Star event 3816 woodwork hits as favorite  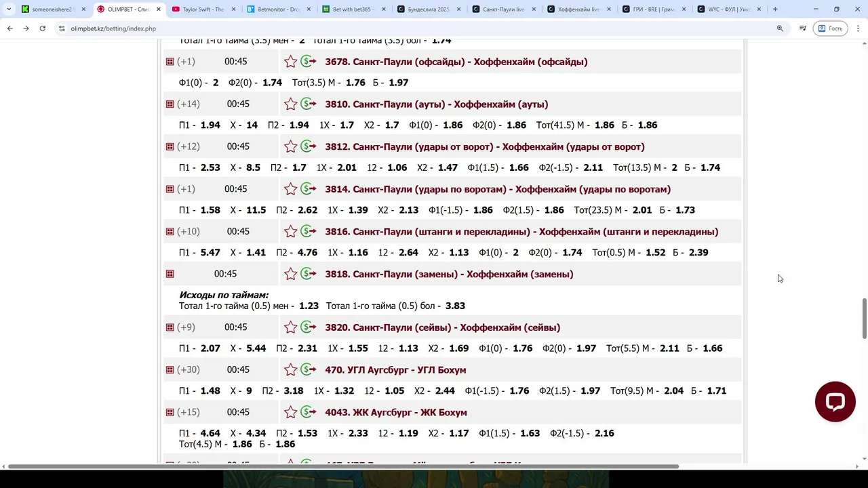coord(291,232)
